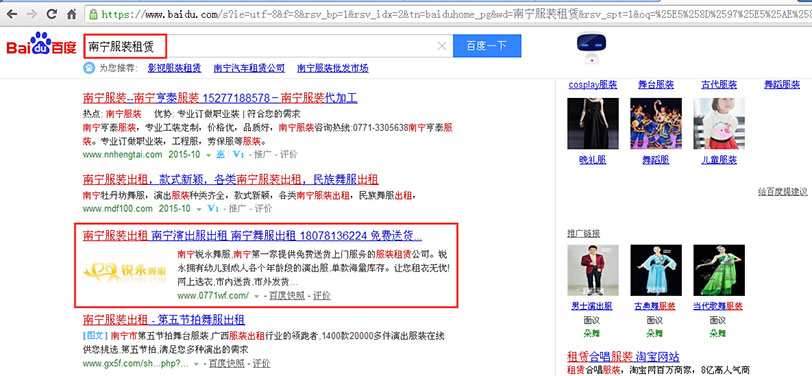Viewport: 812px width, 376px height.
Task: Open the 古典舞服装 link
Action: 655,306
